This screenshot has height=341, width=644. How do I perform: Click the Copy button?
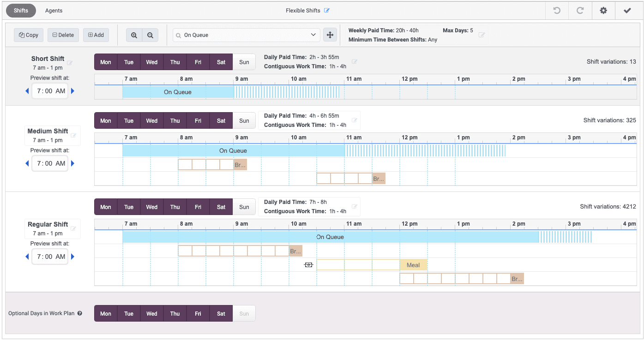point(28,35)
